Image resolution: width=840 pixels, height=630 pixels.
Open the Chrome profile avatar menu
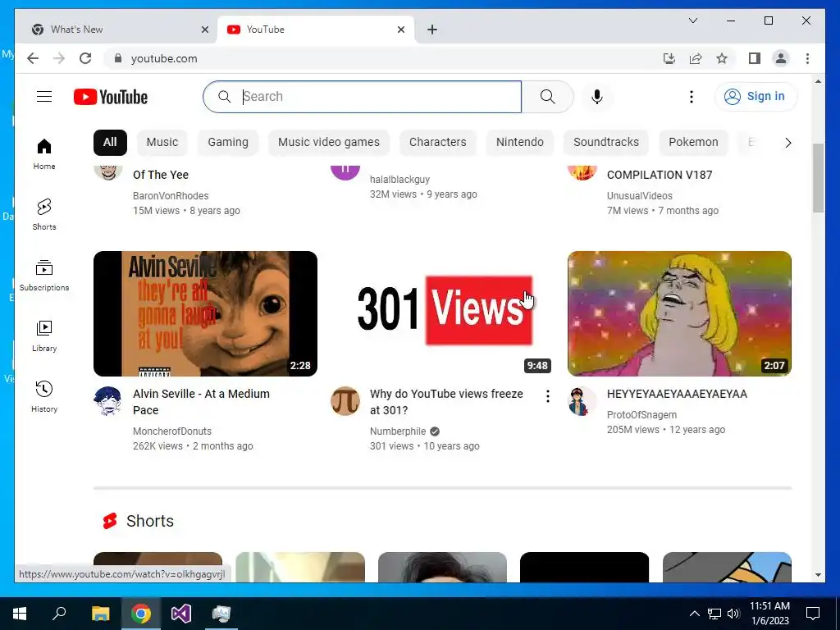[x=781, y=58]
